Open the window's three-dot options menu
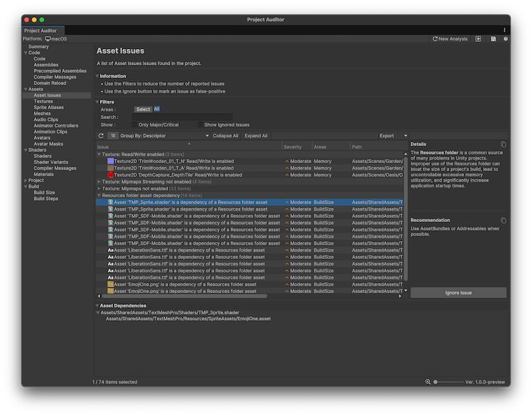532x415 pixels. point(504,30)
